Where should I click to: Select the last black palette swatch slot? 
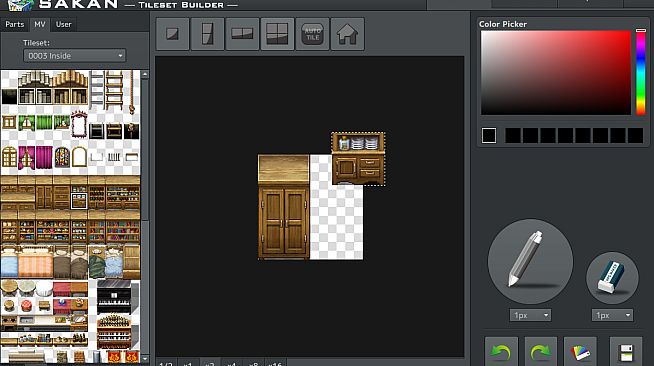pyautogui.click(x=635, y=135)
